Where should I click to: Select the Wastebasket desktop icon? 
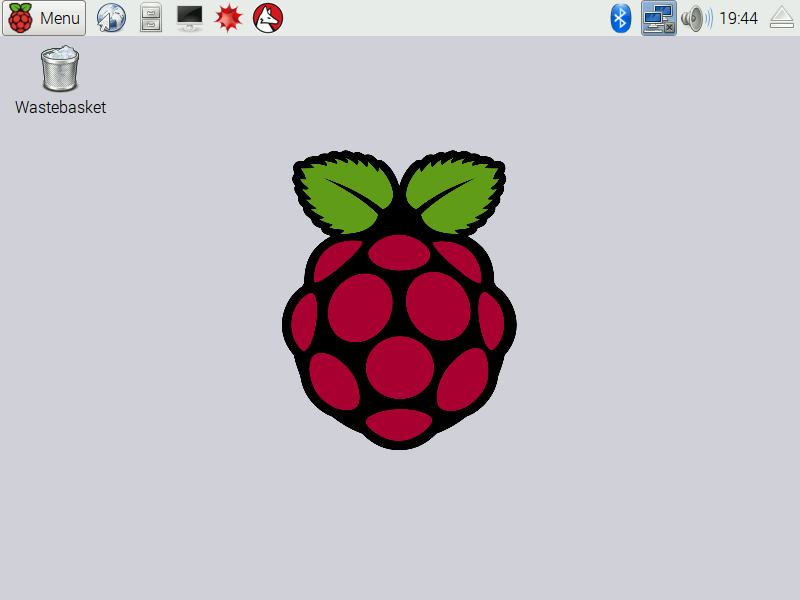click(x=60, y=68)
